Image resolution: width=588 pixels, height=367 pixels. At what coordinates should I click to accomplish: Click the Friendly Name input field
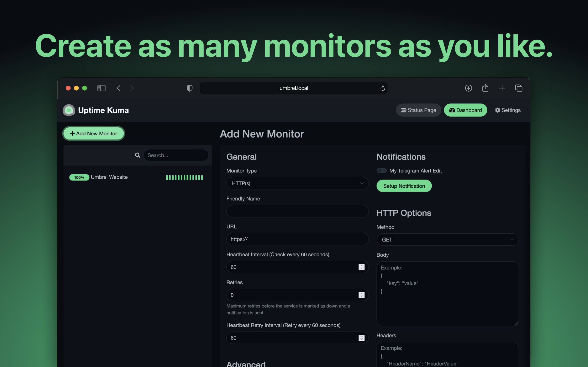click(297, 211)
